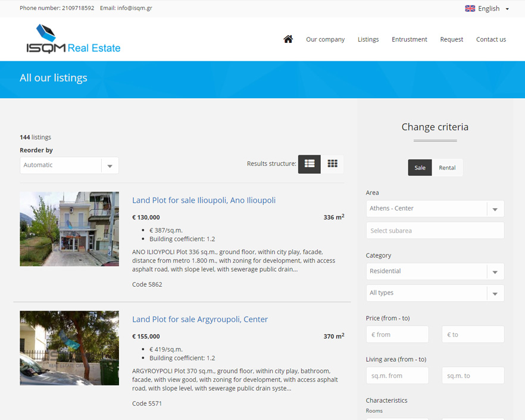The image size is (525, 420).
Task: Open the Listings menu item
Action: 368,39
